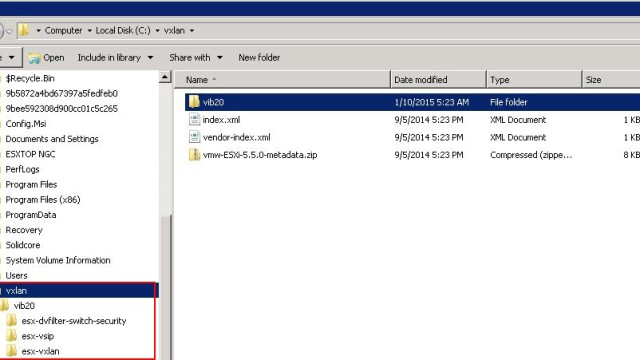
Task: Select System Volume Information in the tree
Action: point(58,260)
